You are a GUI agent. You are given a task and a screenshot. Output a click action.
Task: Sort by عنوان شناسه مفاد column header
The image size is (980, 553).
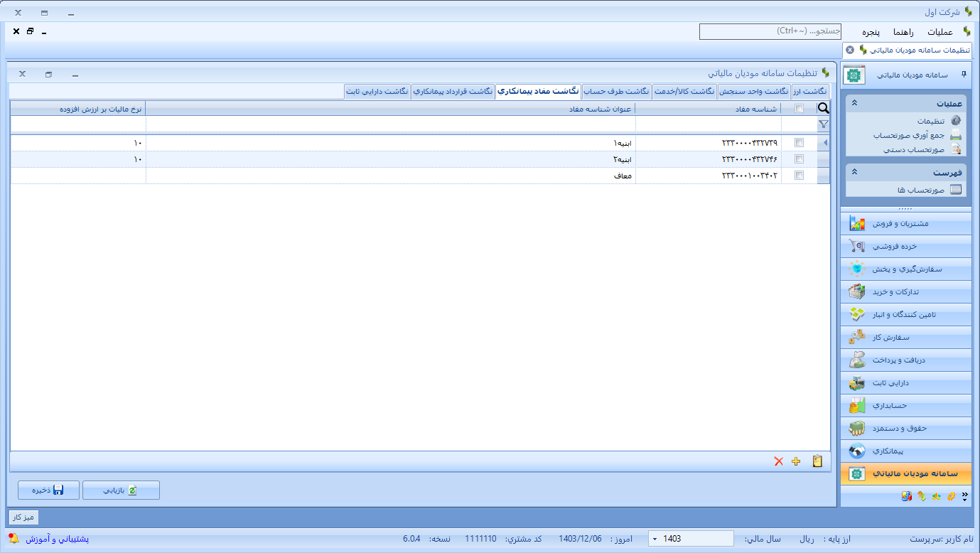pyautogui.click(x=391, y=109)
